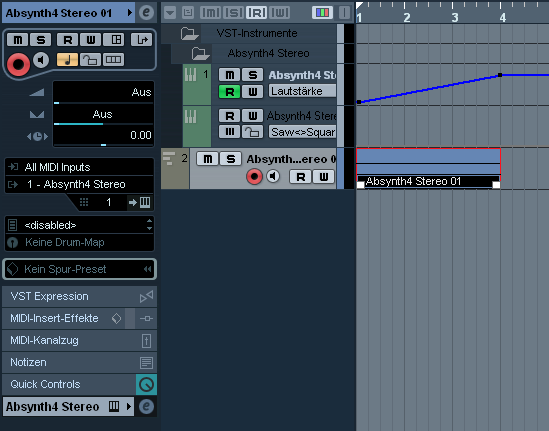The height and width of the screenshot is (431, 549).
Task: Click the input transformer icon in the inspector
Action: [x=141, y=40]
